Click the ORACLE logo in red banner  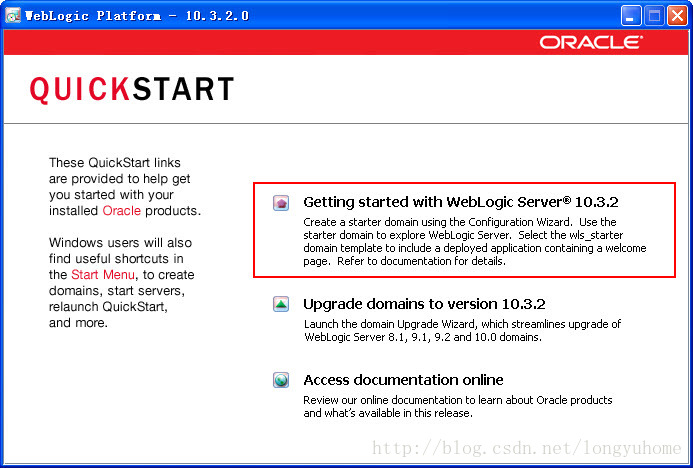coord(591,42)
